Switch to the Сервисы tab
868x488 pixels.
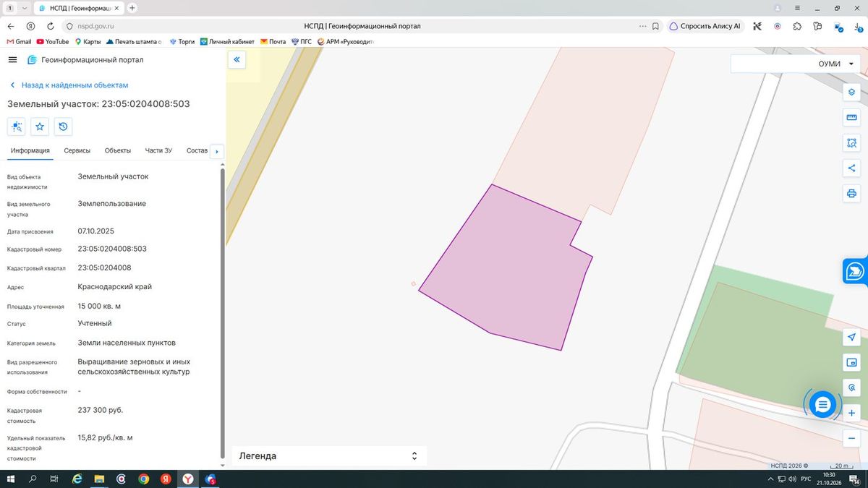point(77,150)
